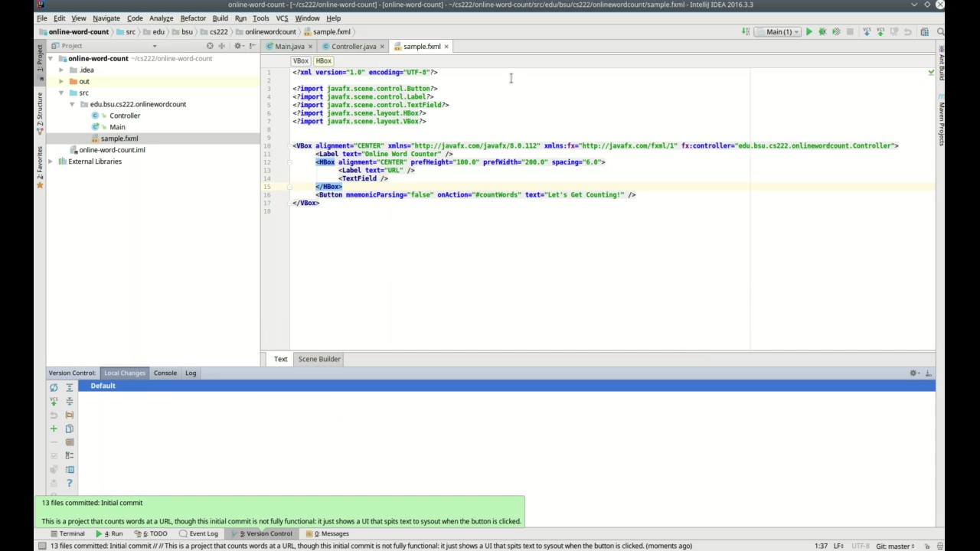
Task: Open the 2: Favorites side tool button
Action: [x=40, y=167]
